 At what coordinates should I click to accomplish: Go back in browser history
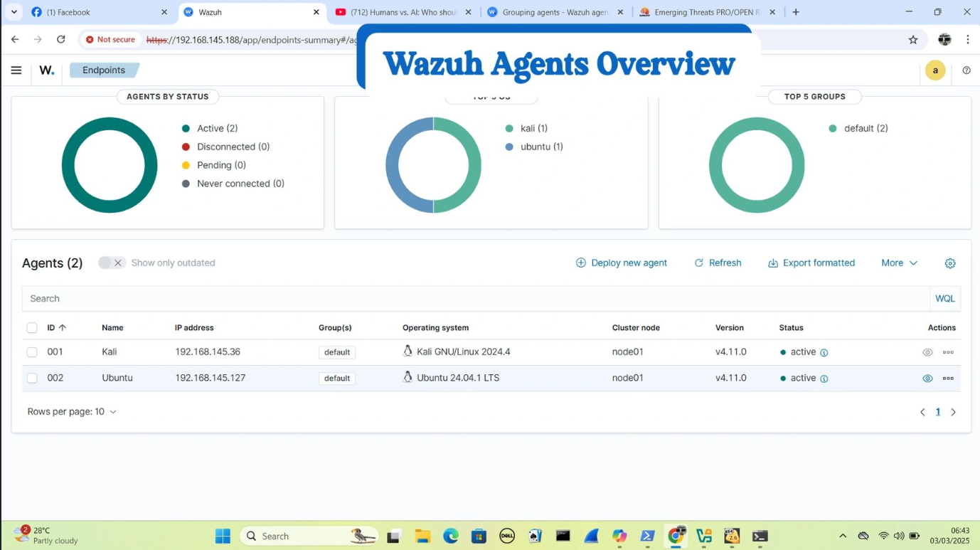click(15, 40)
